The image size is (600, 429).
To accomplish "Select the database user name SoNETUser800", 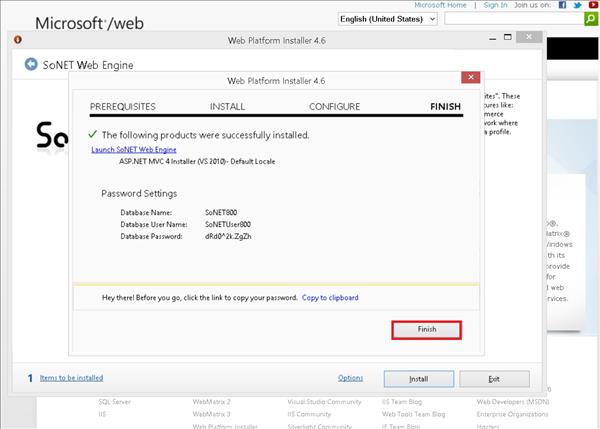I will click(x=228, y=224).
